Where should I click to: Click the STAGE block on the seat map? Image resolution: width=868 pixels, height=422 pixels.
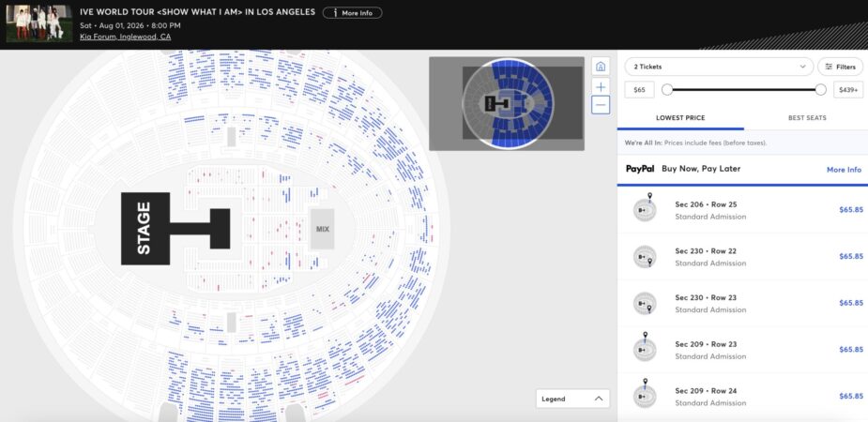(145, 229)
